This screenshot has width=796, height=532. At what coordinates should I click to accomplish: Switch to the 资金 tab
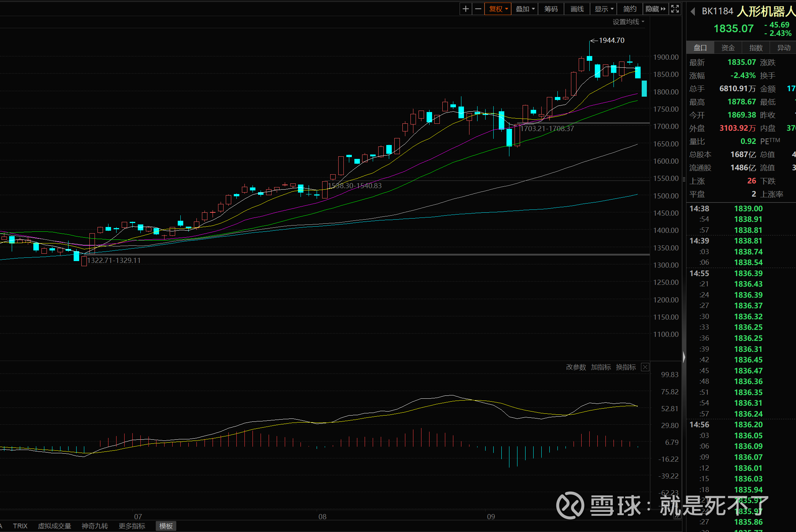[x=728, y=48]
